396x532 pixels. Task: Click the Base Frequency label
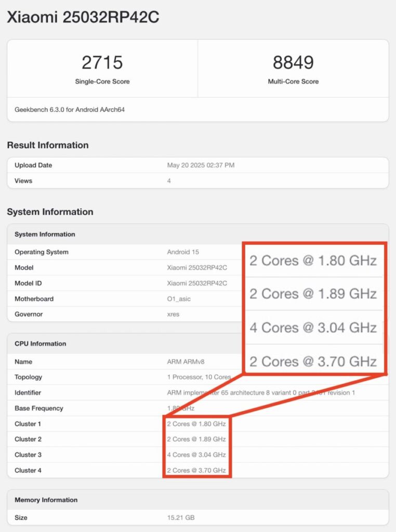[39, 408]
